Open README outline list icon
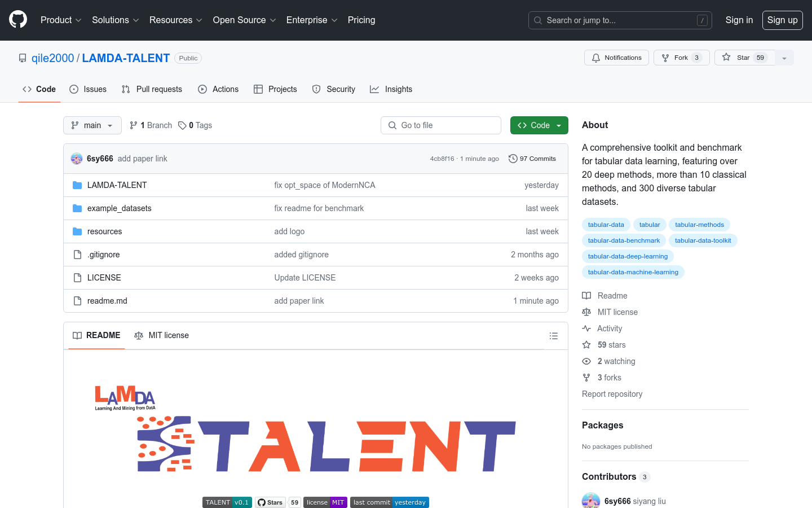The height and width of the screenshot is (508, 812). tap(554, 336)
